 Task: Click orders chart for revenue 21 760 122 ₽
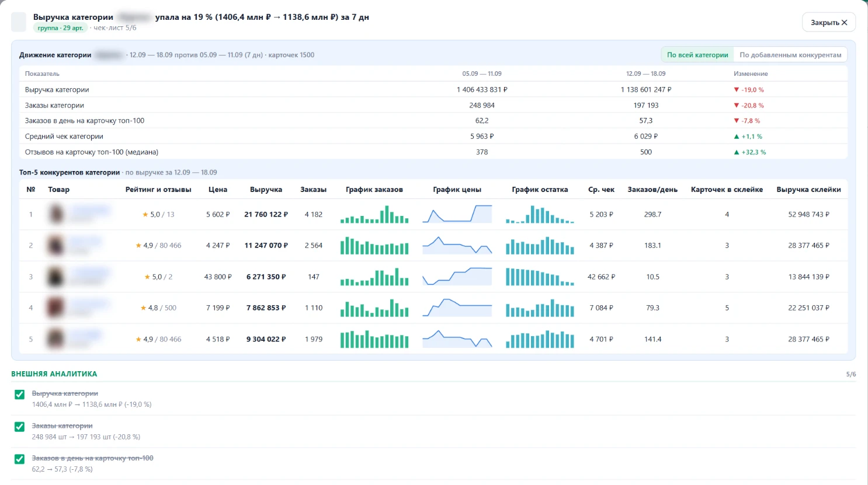(374, 214)
